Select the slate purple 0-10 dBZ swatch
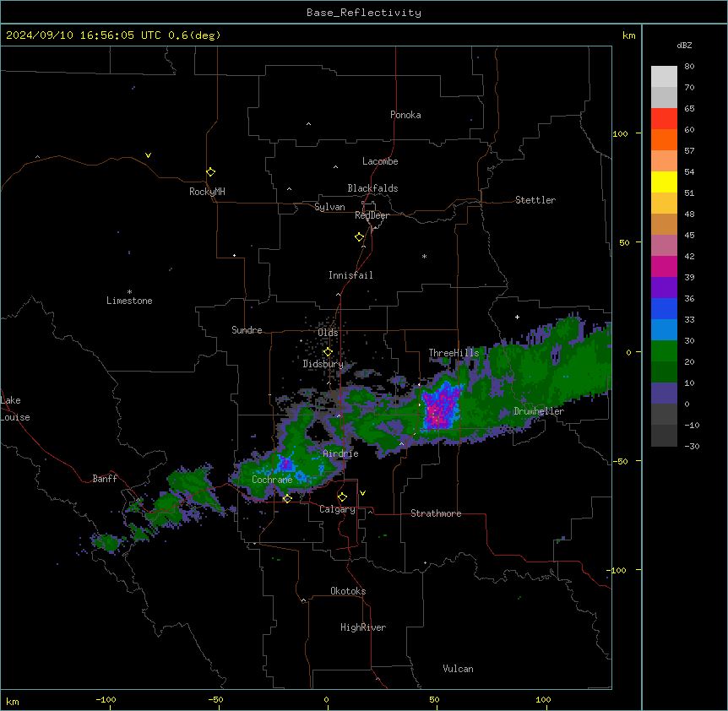This screenshot has height=711, width=728. coord(664,393)
